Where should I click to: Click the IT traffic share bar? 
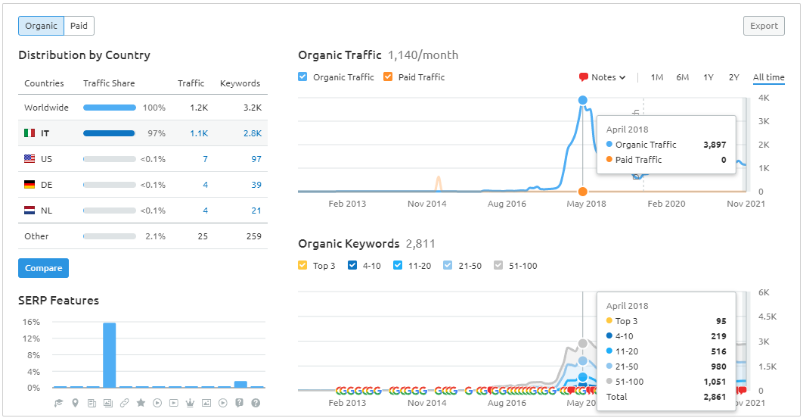pyautogui.click(x=109, y=133)
